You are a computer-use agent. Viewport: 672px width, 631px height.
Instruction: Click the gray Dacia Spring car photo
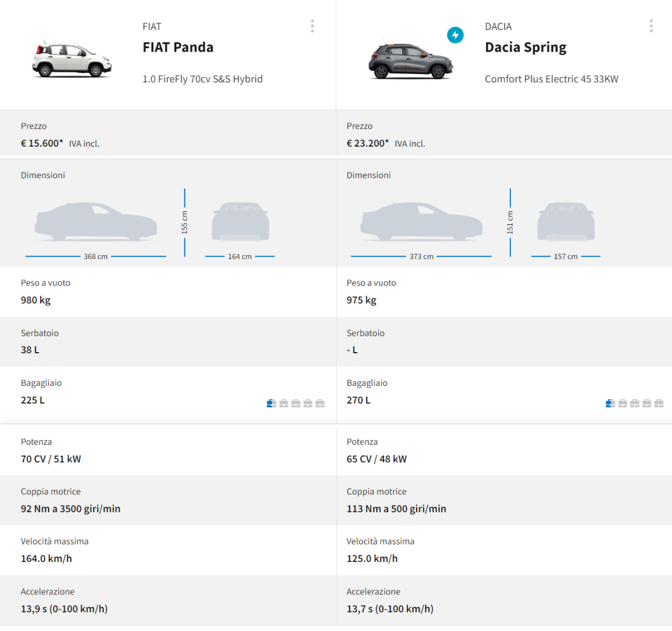click(x=409, y=61)
